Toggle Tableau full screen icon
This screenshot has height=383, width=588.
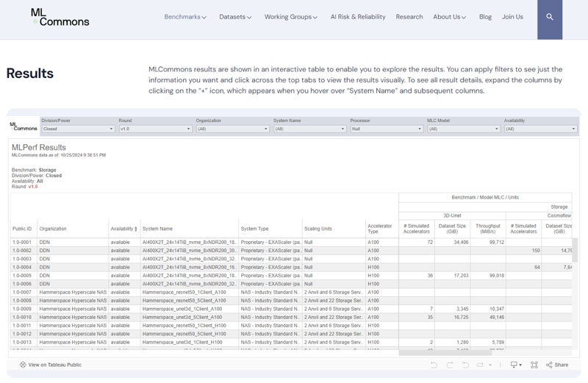534,365
